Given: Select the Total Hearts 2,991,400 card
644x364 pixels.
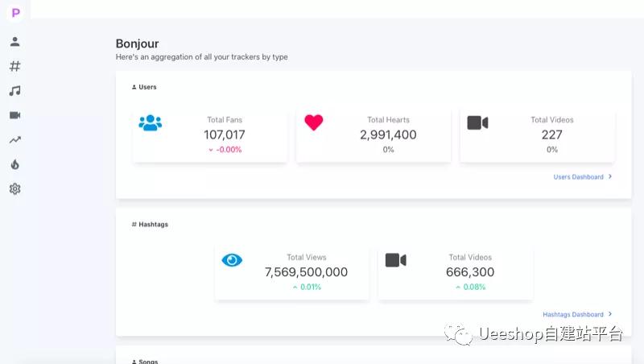Looking at the screenshot, I should click(x=374, y=135).
